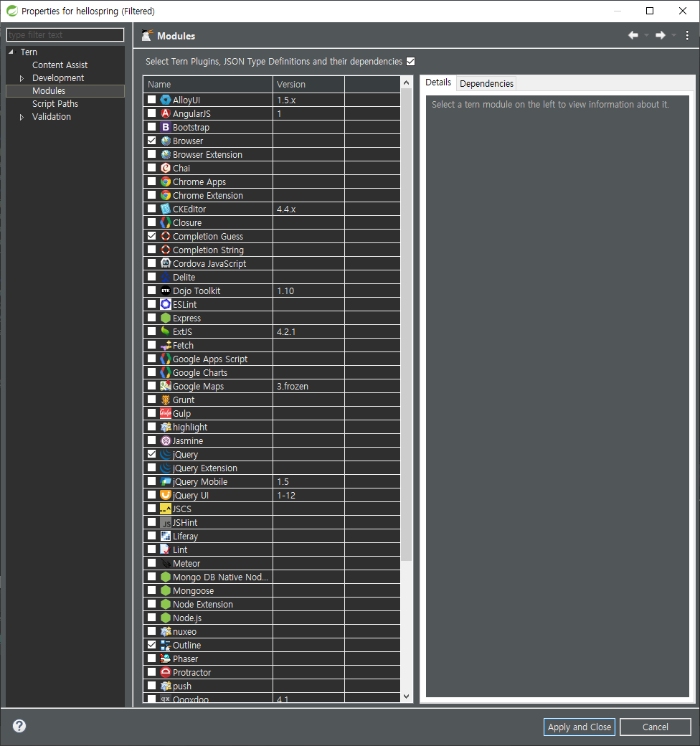Click the Bootstrap B icon

166,127
